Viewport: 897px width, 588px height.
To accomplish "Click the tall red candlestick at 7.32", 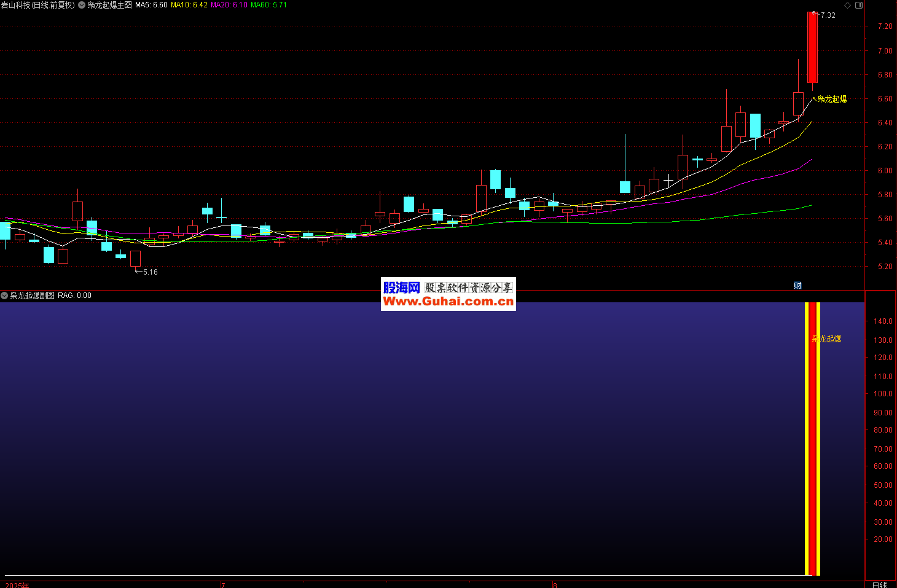I will 812,47.
